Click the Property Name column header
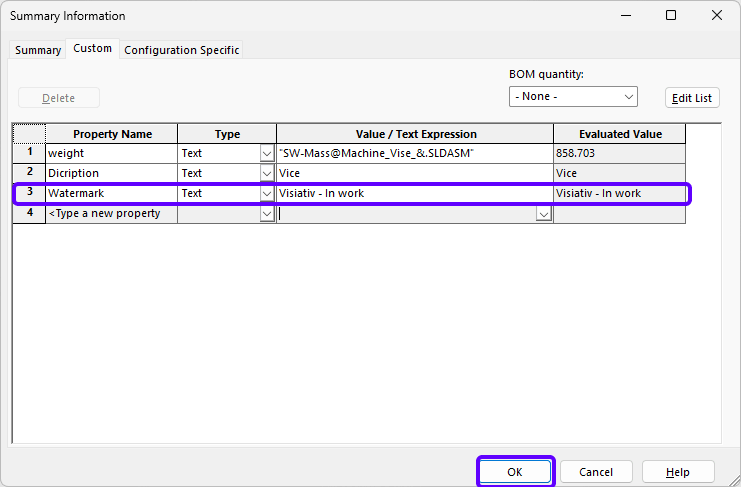741x487 pixels. click(x=112, y=134)
